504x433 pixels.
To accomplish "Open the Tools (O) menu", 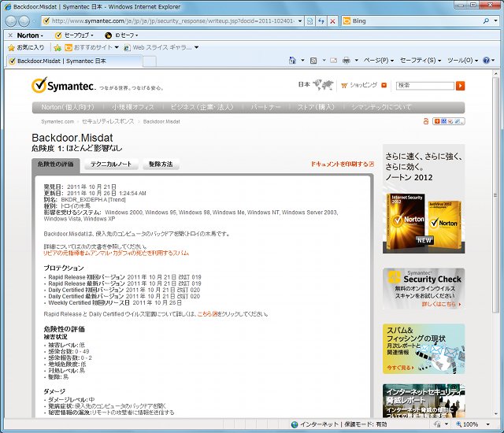I will [462, 61].
